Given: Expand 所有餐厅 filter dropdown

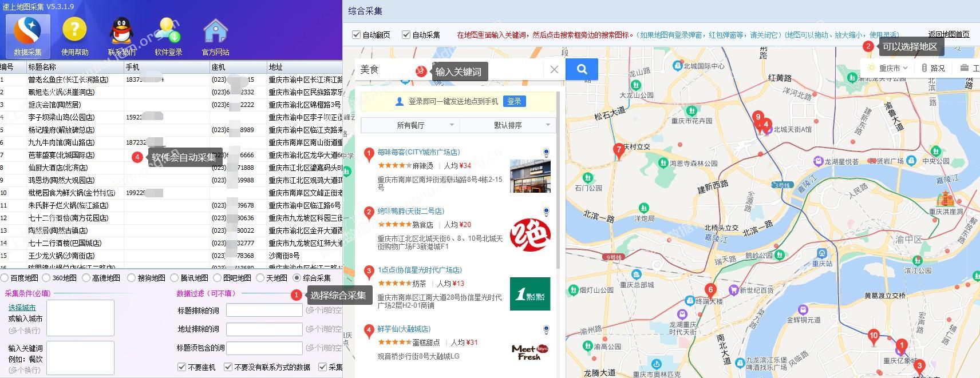Looking at the screenshot, I should tap(410, 125).
